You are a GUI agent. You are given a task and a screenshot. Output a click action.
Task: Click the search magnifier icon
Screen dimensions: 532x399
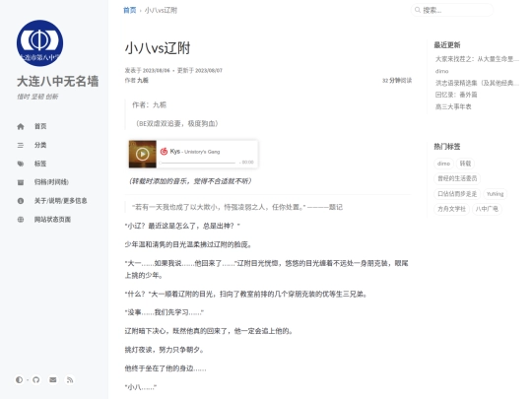(x=418, y=10)
